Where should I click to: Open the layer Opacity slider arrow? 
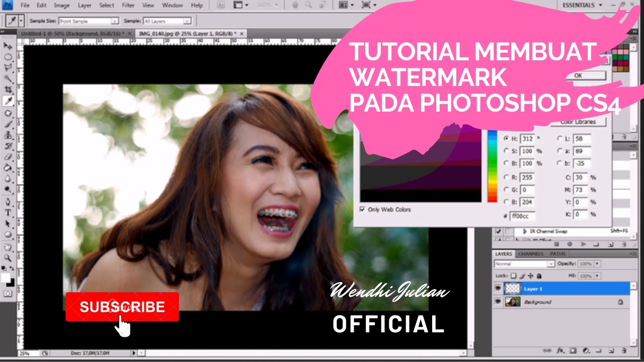click(x=597, y=263)
